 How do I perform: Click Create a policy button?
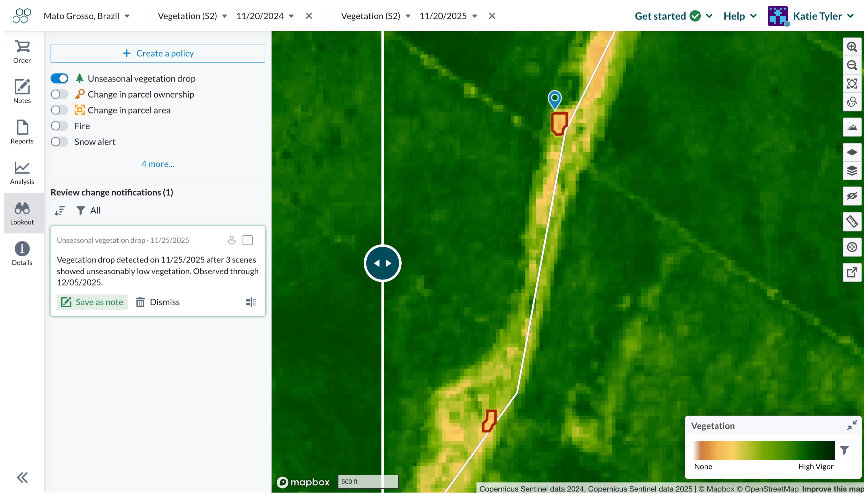[x=158, y=53]
